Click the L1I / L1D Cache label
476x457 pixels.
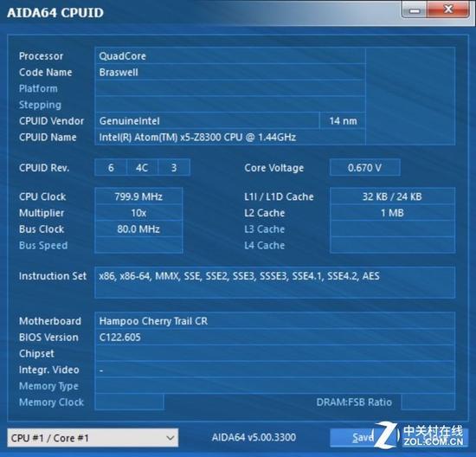279,196
